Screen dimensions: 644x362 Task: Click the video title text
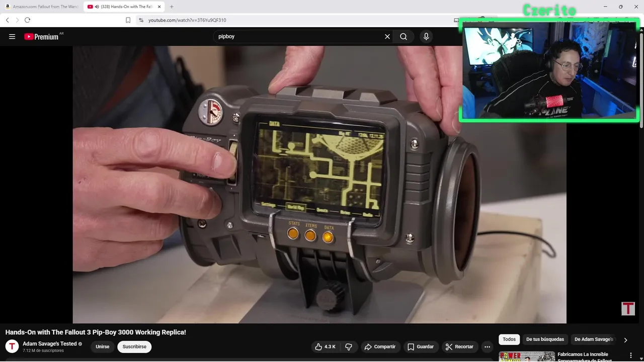coord(96,332)
